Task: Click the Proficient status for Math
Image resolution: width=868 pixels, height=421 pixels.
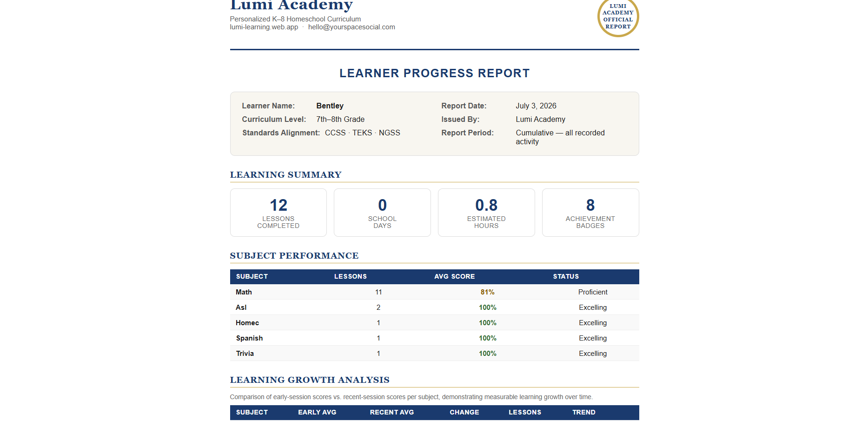Action: [593, 292]
